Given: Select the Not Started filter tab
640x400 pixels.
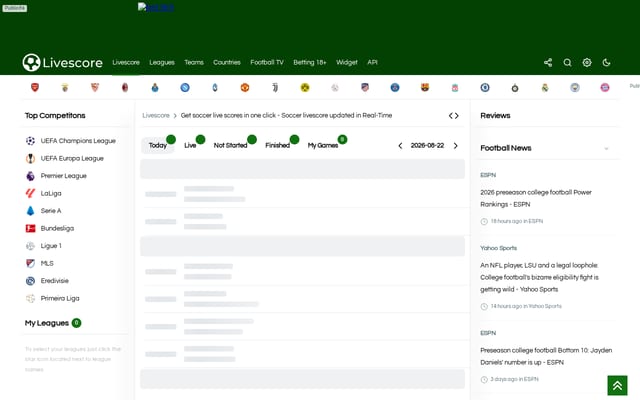Looking at the screenshot, I should tap(231, 145).
